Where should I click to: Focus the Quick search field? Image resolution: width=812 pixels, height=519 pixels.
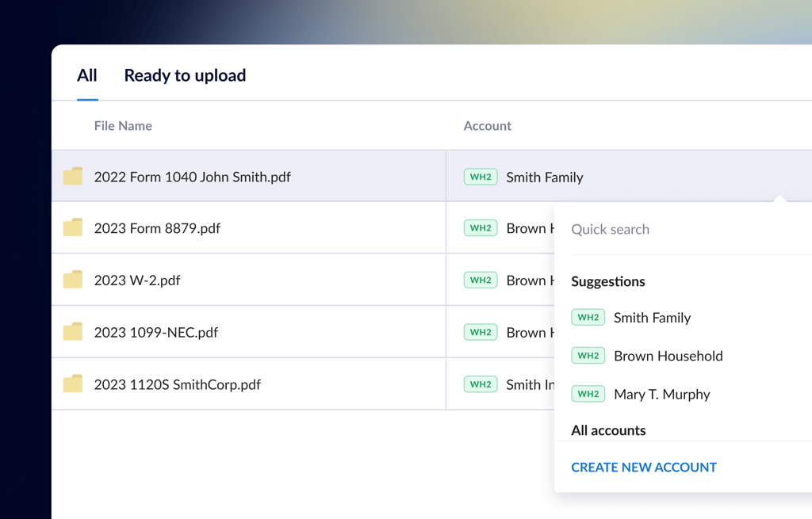coord(682,229)
